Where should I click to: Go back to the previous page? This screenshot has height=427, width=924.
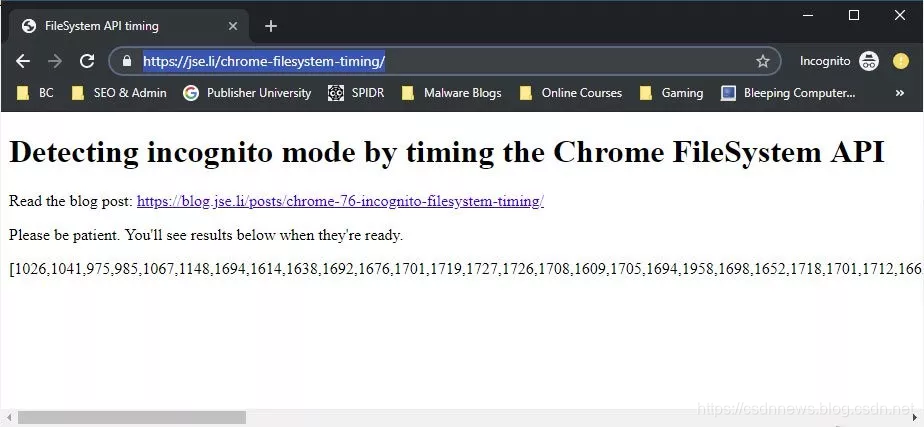point(23,61)
